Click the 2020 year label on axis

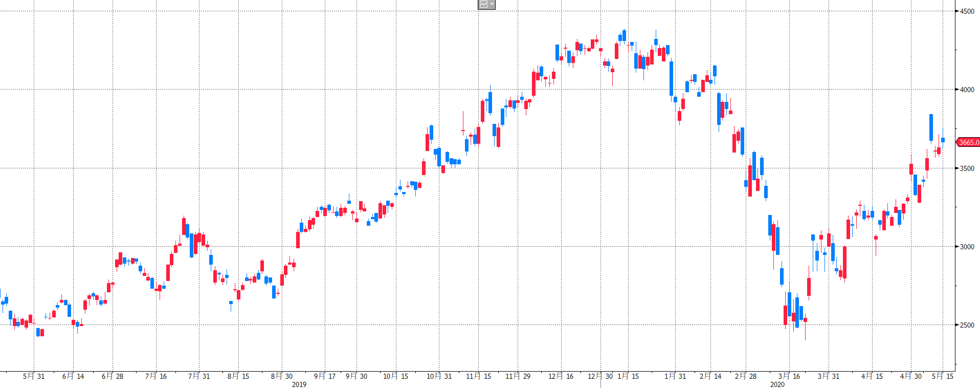coord(777,384)
